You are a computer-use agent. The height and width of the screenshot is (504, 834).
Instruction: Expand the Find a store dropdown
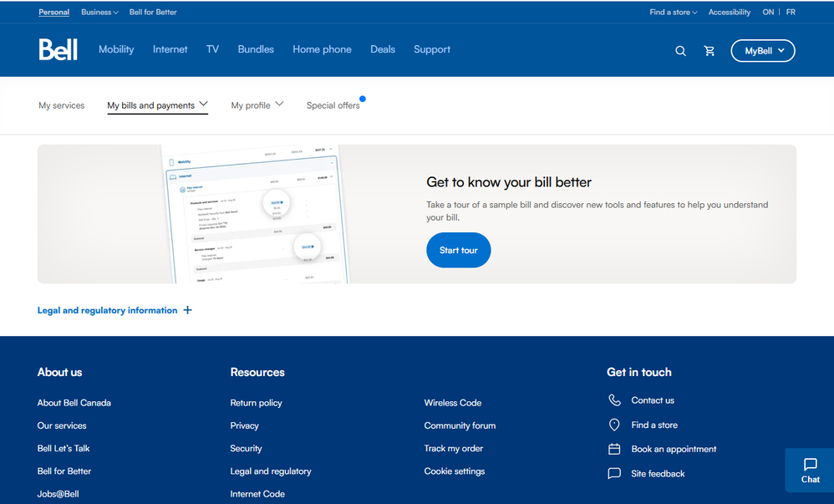coord(673,13)
